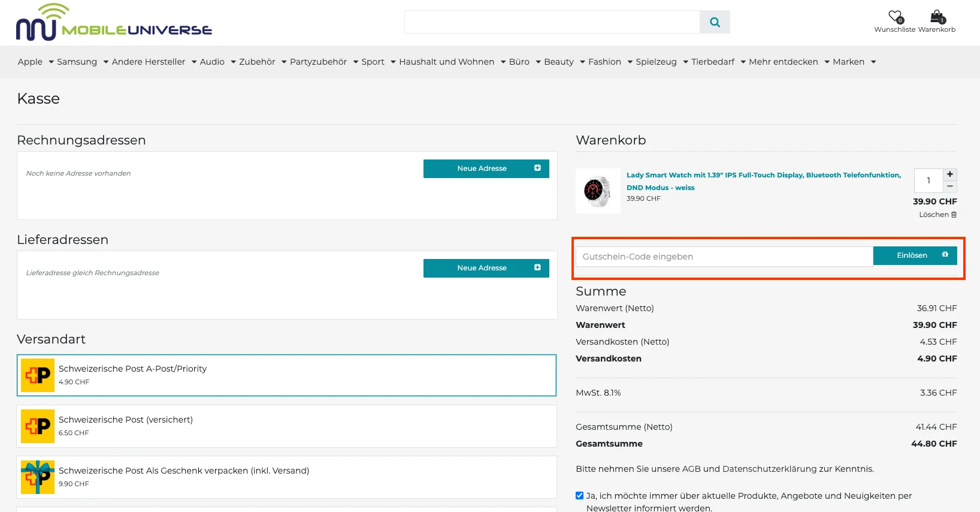Open the Wunschliste heart icon
This screenshot has width=980, height=512.
pos(895,17)
